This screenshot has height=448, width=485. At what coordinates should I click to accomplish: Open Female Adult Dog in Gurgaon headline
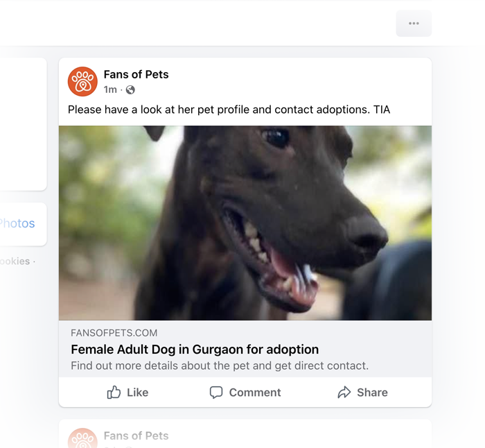click(195, 350)
